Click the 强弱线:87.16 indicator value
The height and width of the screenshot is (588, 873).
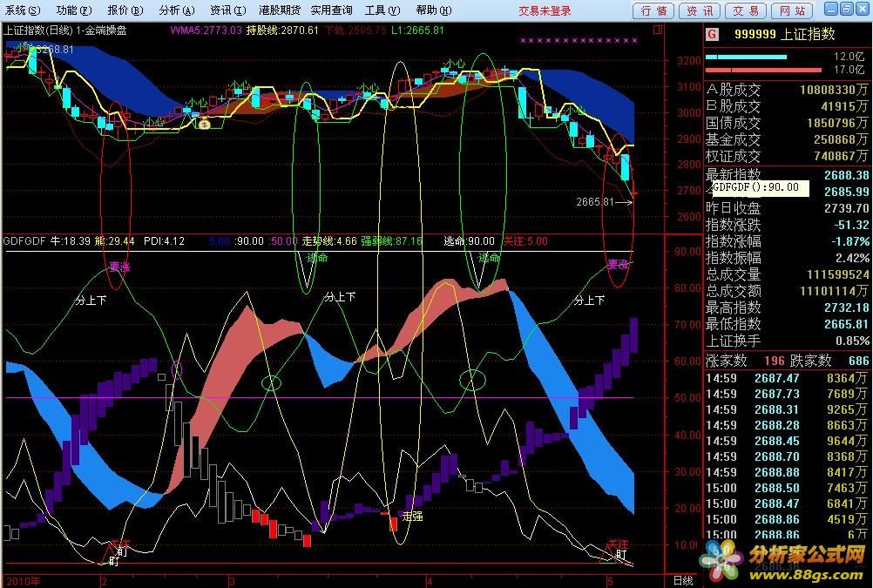[392, 241]
